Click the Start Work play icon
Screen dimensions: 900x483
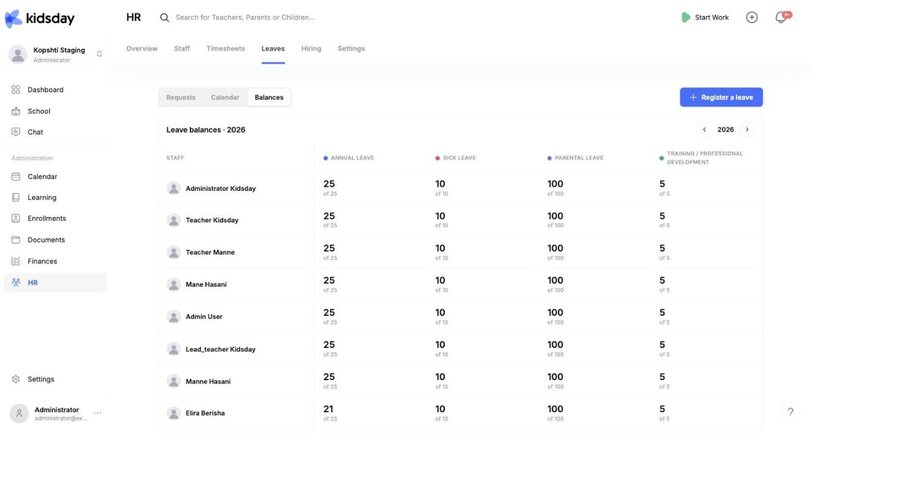[685, 17]
